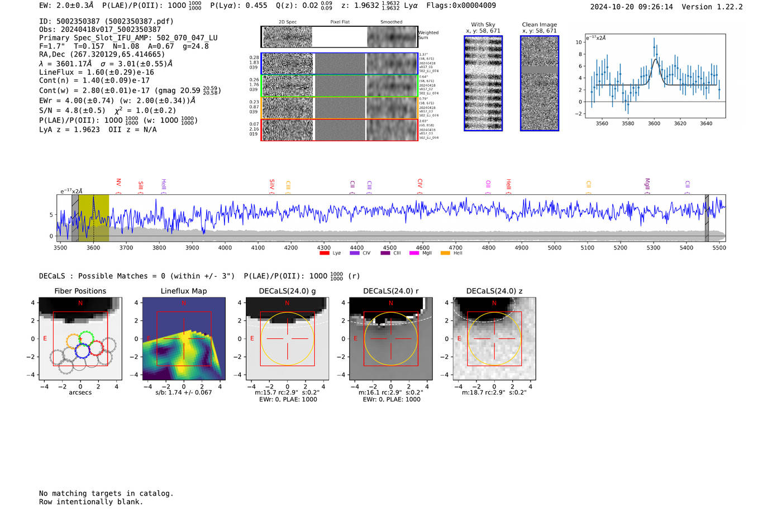
Task: Open the emission line fit plot
Action: pyautogui.click(x=655, y=76)
